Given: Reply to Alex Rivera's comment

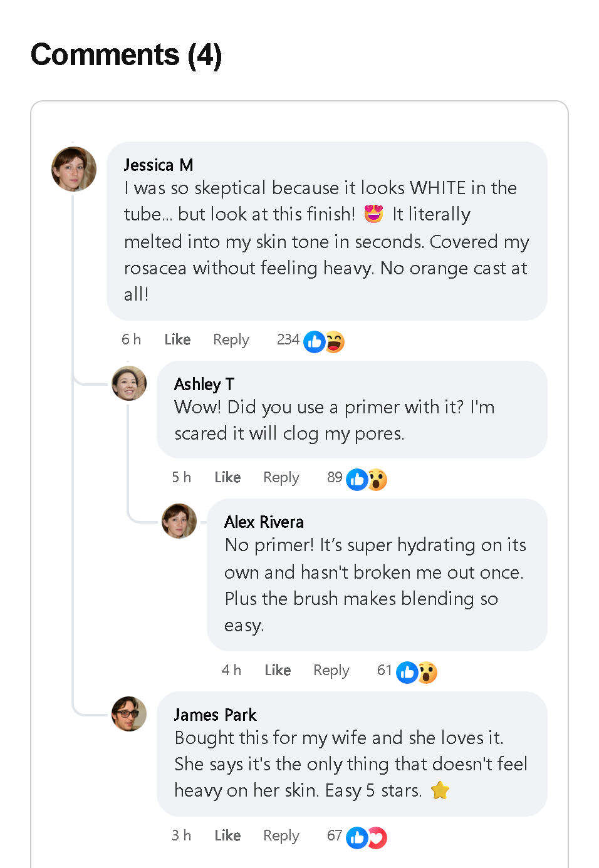Looking at the screenshot, I should point(331,670).
